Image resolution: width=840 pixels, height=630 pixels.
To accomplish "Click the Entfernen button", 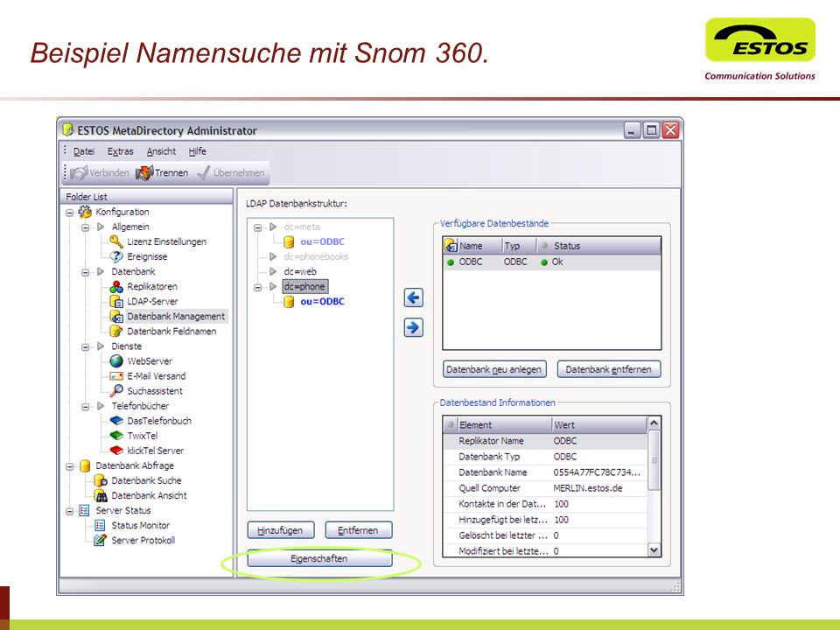I will [359, 530].
